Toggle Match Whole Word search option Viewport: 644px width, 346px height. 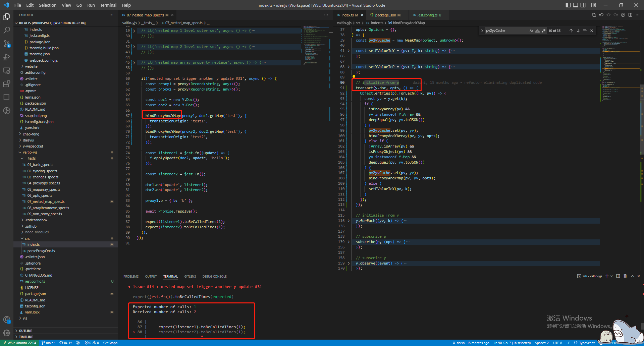[x=537, y=31]
